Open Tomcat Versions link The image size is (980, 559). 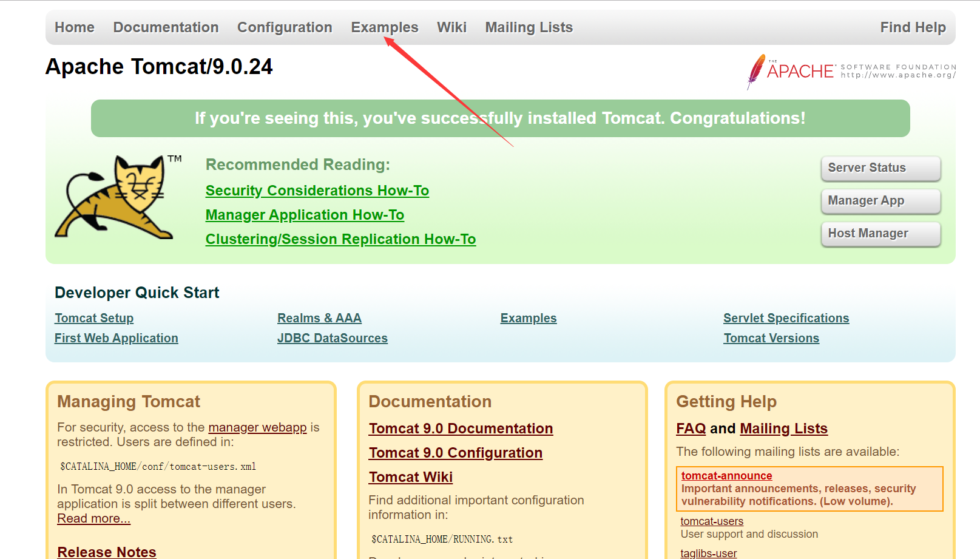coord(771,338)
